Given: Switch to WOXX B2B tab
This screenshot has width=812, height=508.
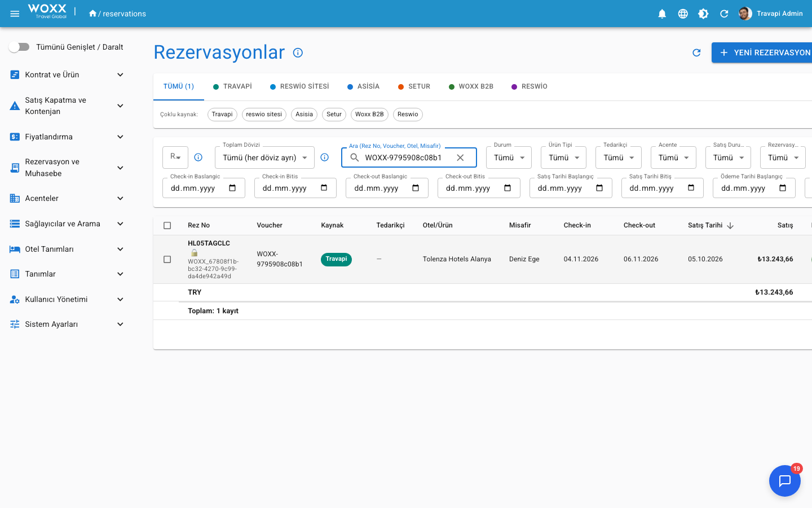Looking at the screenshot, I should (471, 86).
